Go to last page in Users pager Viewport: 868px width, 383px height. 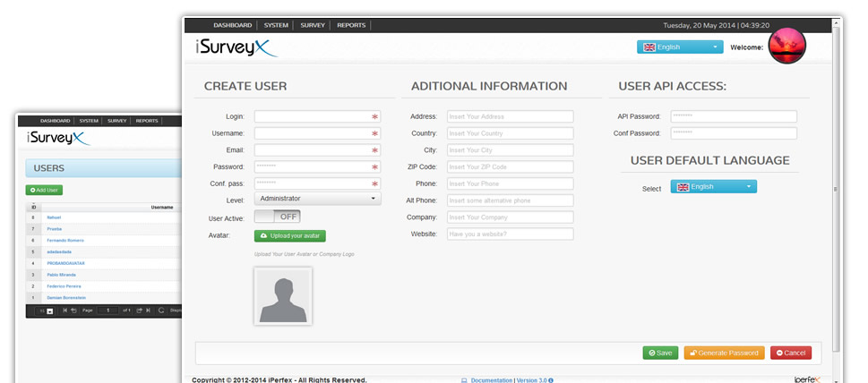point(149,311)
